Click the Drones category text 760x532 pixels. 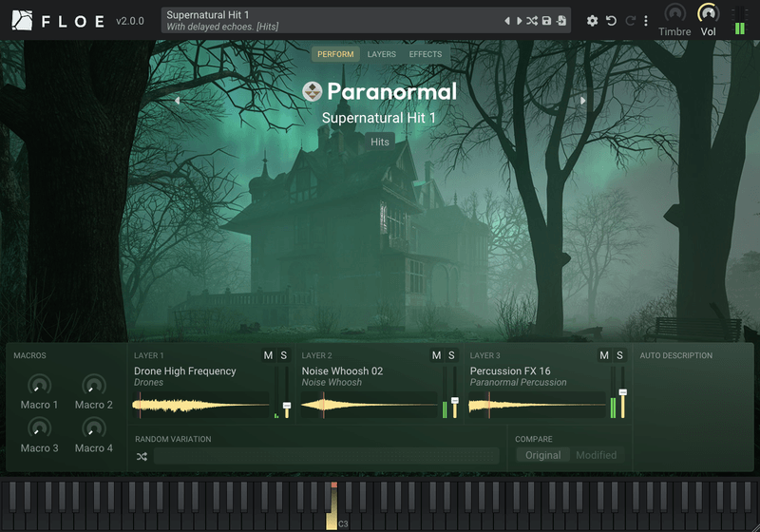pyautogui.click(x=148, y=382)
